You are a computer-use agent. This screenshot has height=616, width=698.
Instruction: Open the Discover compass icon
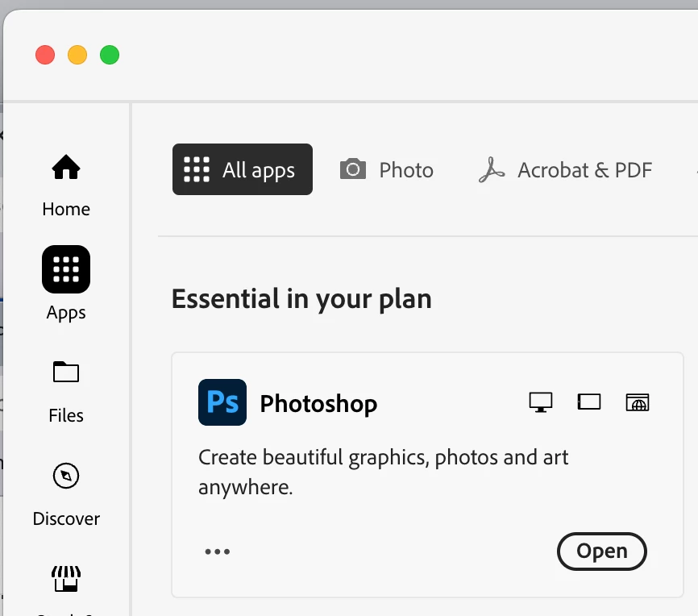66,476
